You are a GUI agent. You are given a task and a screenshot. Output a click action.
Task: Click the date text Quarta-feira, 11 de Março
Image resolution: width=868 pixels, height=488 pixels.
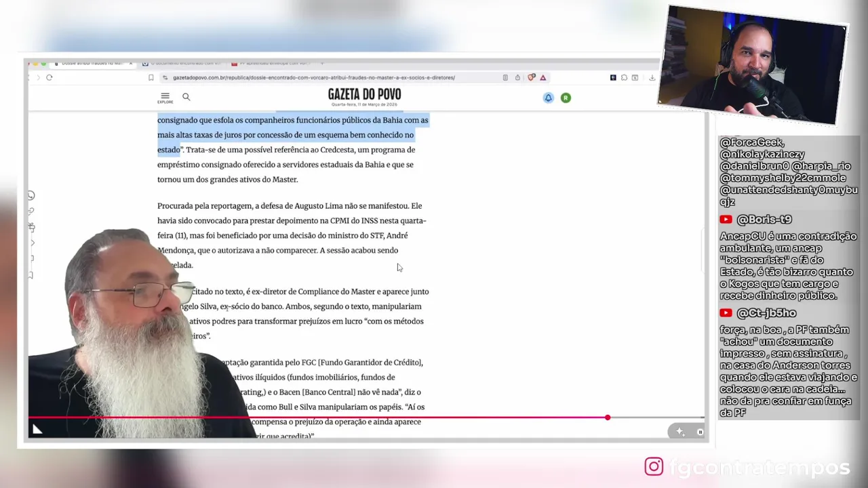pos(364,104)
